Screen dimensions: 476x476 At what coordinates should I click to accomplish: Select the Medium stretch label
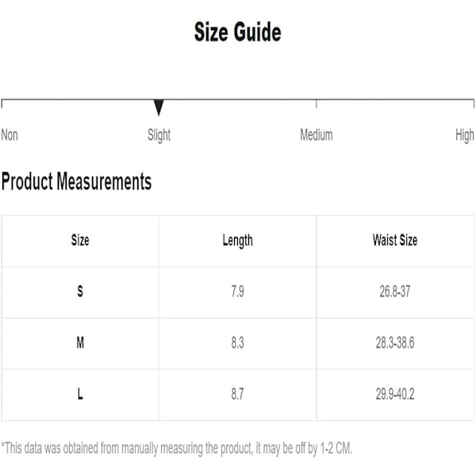317,135
